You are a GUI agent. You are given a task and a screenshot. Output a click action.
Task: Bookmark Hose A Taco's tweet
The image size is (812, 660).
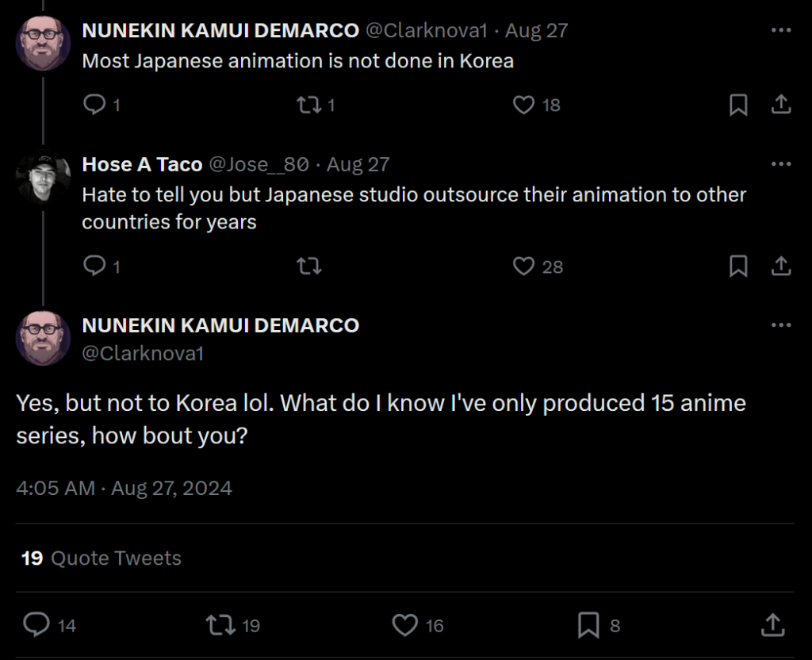point(738,266)
